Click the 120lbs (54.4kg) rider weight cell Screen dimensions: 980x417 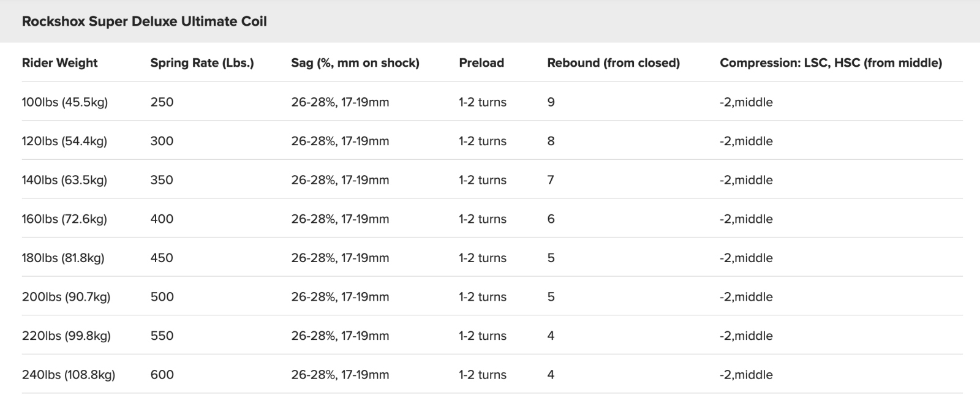tap(64, 141)
